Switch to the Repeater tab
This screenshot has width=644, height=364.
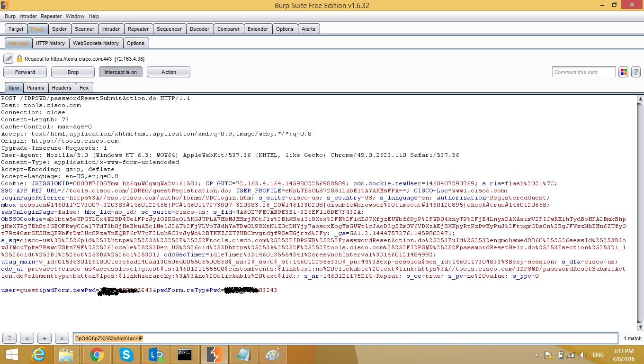pos(138,29)
